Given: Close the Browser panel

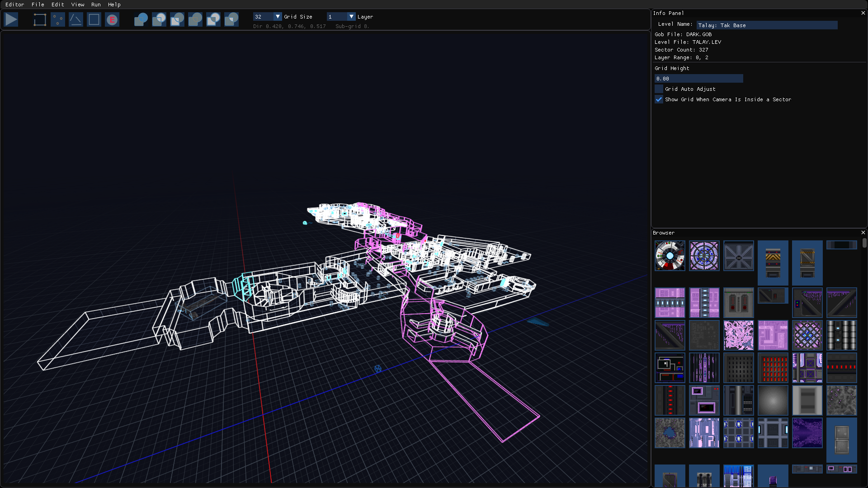Looking at the screenshot, I should (863, 233).
